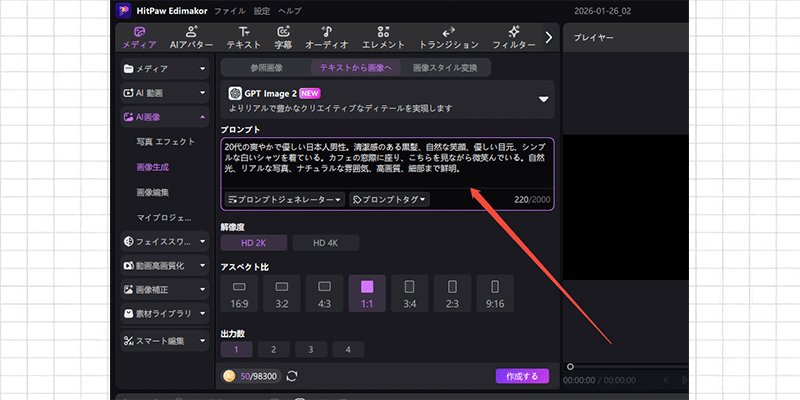Select HD 4K resolution
This screenshot has width=800, height=400.
(x=326, y=243)
